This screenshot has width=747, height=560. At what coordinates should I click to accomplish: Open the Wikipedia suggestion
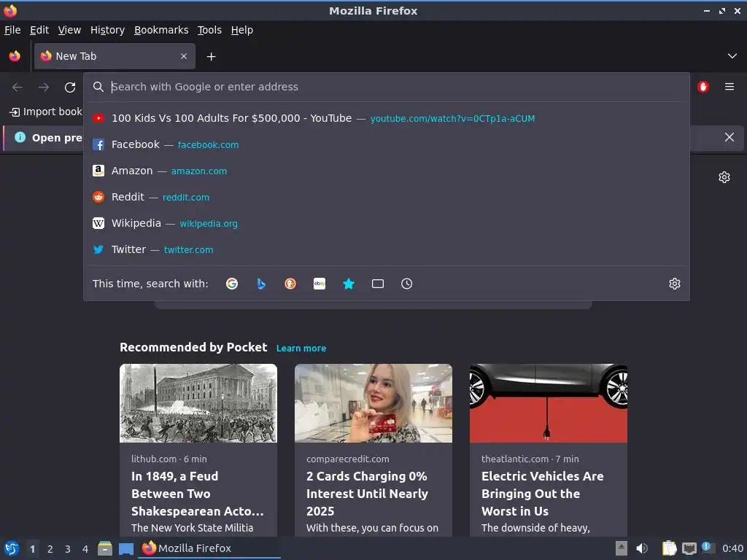click(387, 223)
